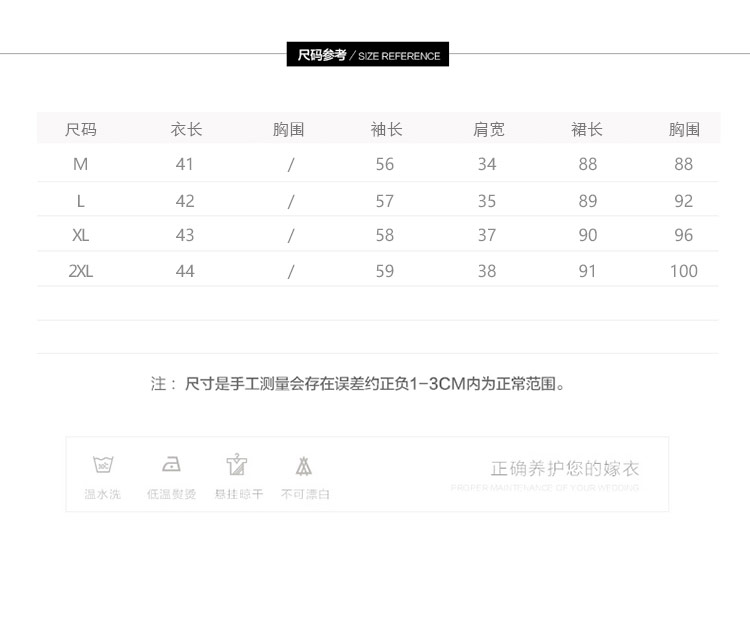Click the hang to dry shirt icon
Image resolution: width=750 pixels, height=628 pixels.
tap(237, 464)
